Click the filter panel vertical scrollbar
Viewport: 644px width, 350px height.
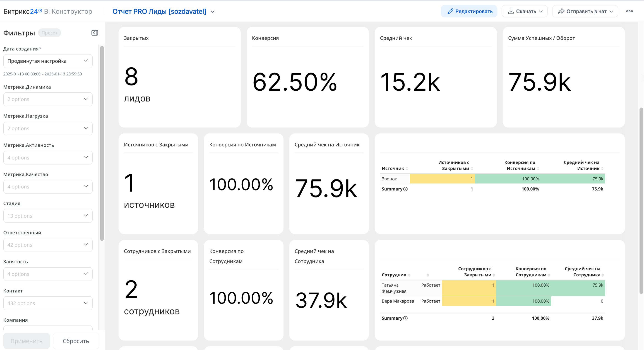(x=102, y=142)
